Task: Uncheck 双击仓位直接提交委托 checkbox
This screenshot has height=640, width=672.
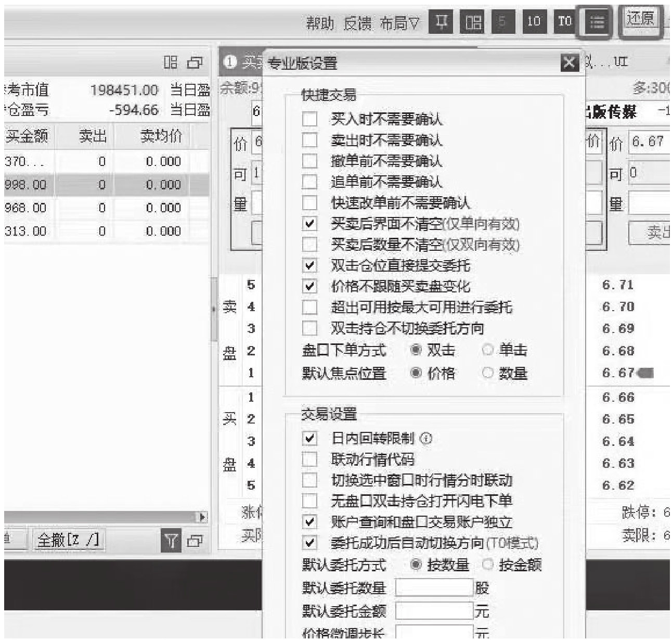Action: 309,265
